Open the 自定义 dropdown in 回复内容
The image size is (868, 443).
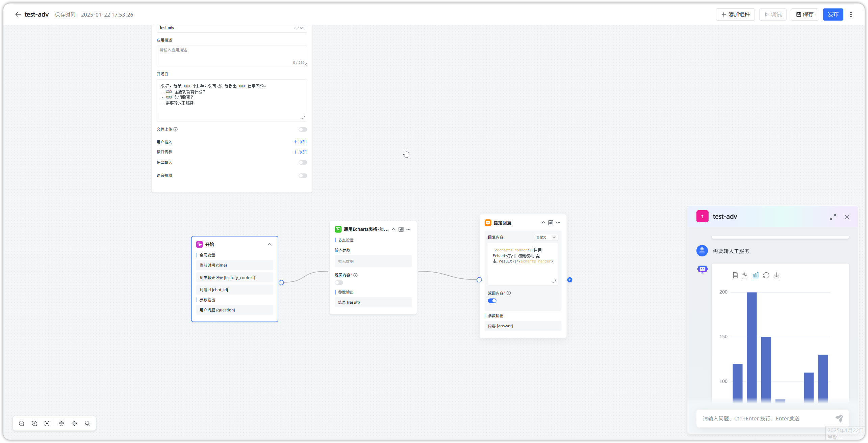pyautogui.click(x=546, y=237)
